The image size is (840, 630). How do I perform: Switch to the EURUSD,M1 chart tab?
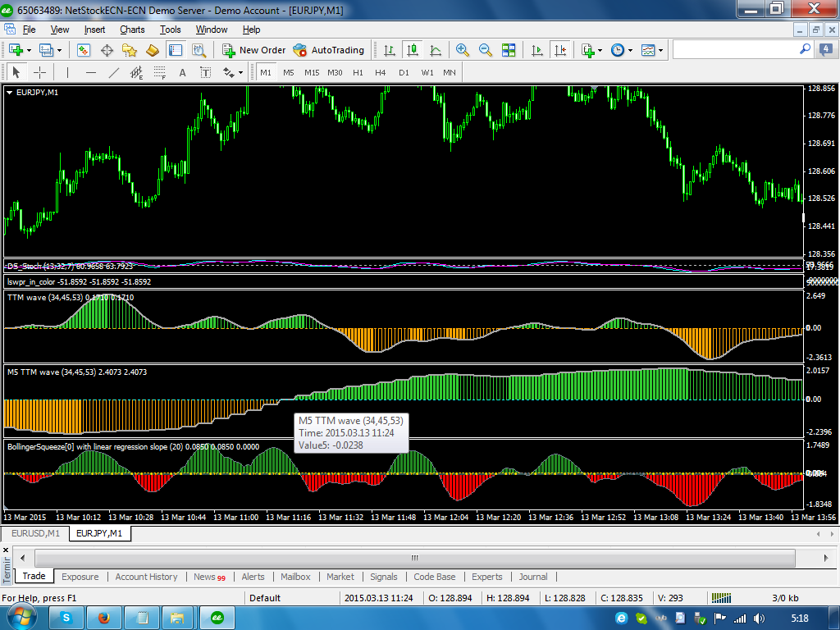pos(35,533)
